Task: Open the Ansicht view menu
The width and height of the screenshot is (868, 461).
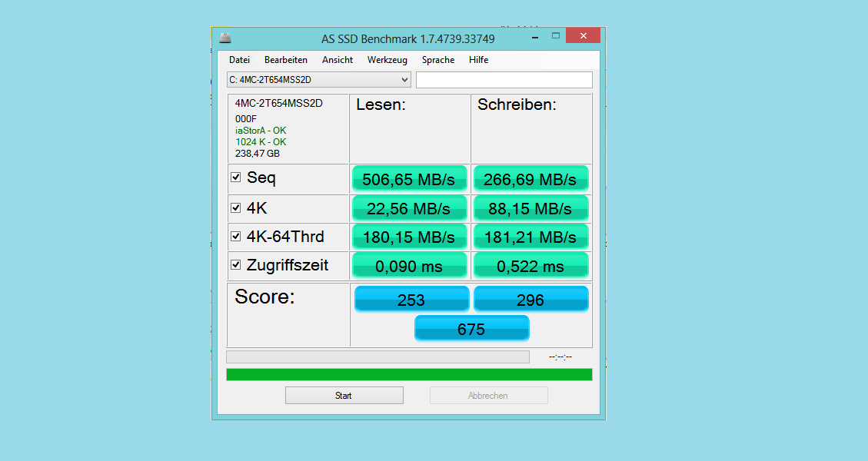Action: (337, 60)
